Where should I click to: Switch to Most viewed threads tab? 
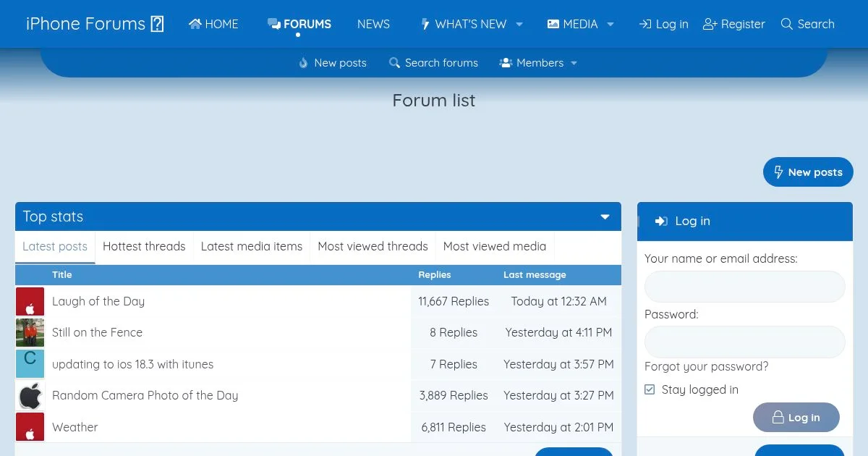[x=373, y=247]
